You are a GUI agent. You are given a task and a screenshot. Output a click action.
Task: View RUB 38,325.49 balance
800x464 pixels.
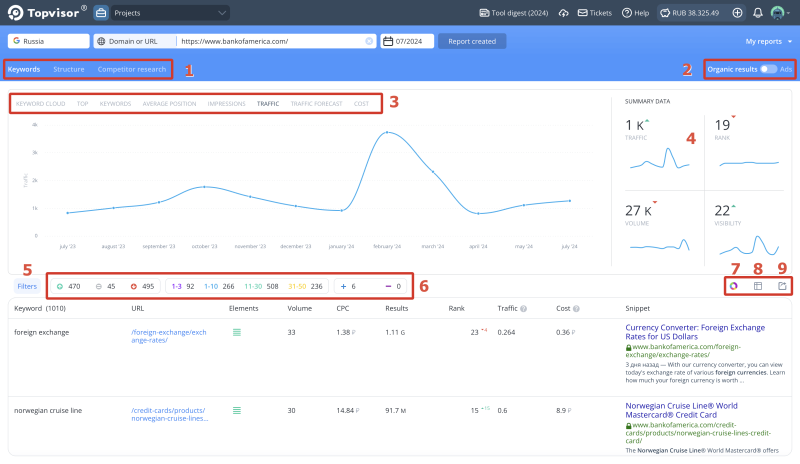[689, 13]
